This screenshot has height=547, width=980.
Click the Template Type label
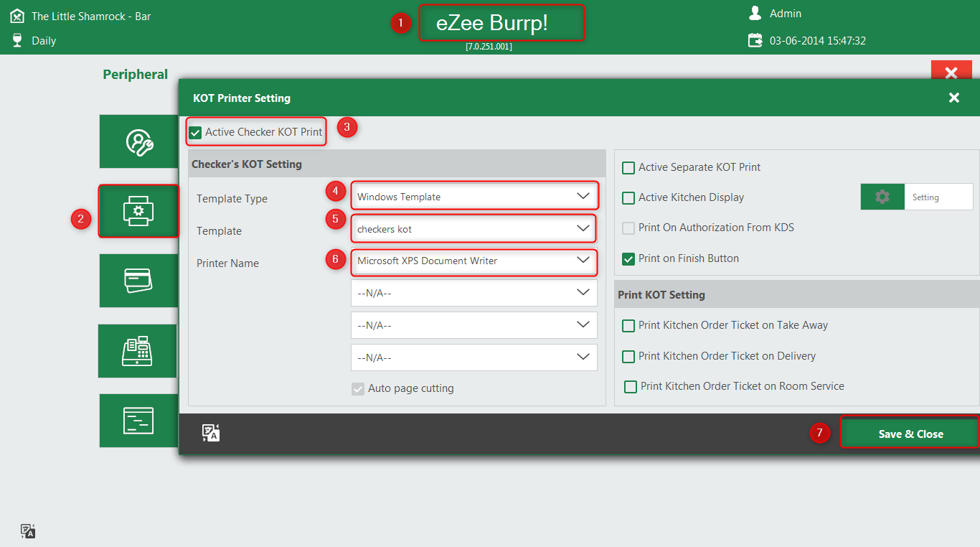[232, 199]
